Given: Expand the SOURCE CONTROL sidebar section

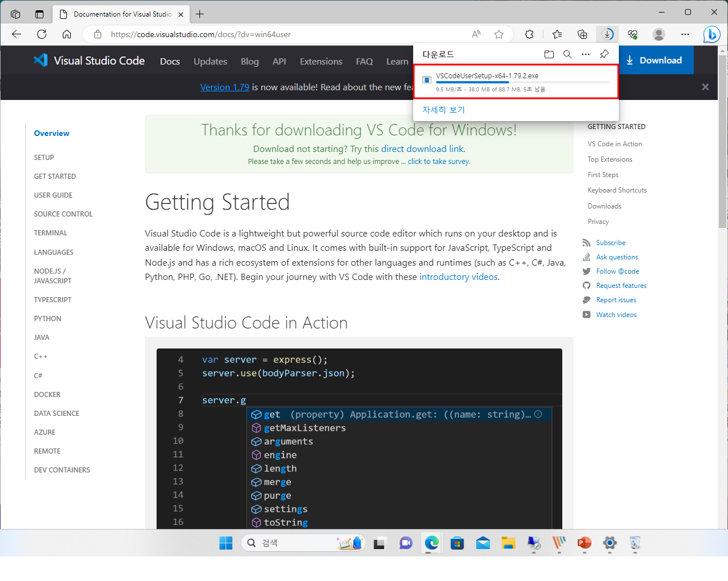Looking at the screenshot, I should [x=63, y=214].
